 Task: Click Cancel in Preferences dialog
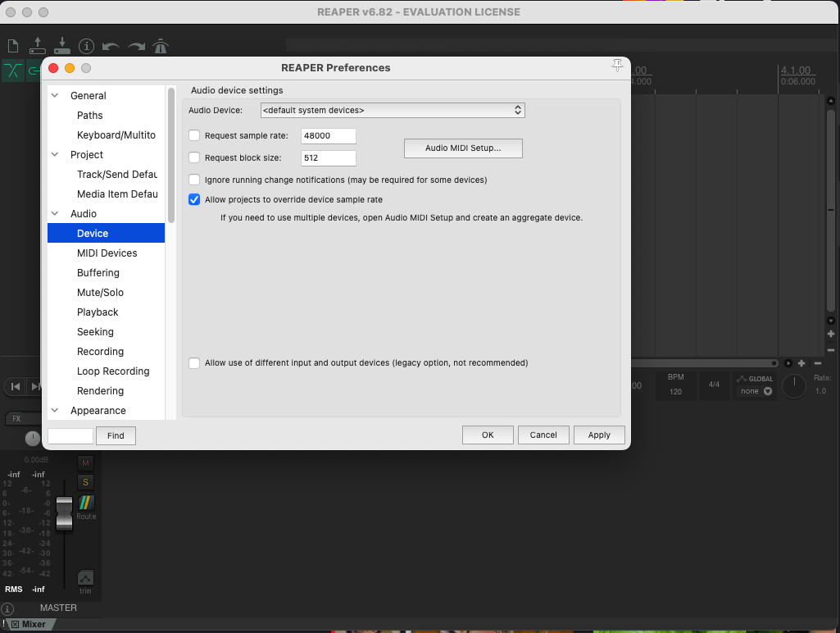(543, 435)
